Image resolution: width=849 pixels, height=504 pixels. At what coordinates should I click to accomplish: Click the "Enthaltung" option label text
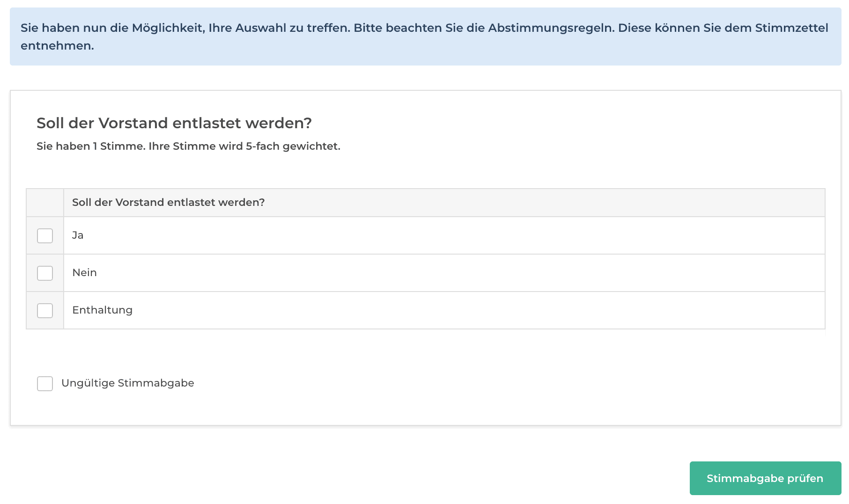point(102,310)
